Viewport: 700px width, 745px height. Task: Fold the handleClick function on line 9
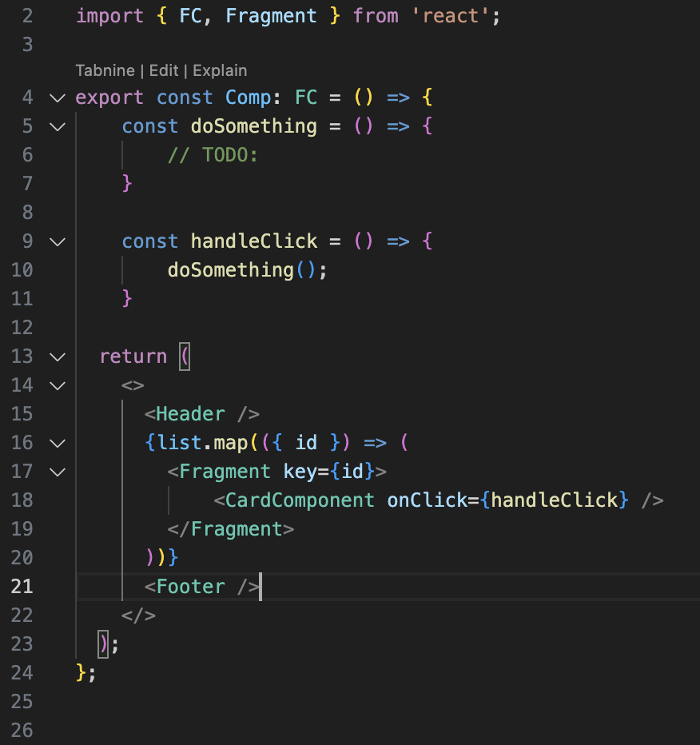(58, 242)
